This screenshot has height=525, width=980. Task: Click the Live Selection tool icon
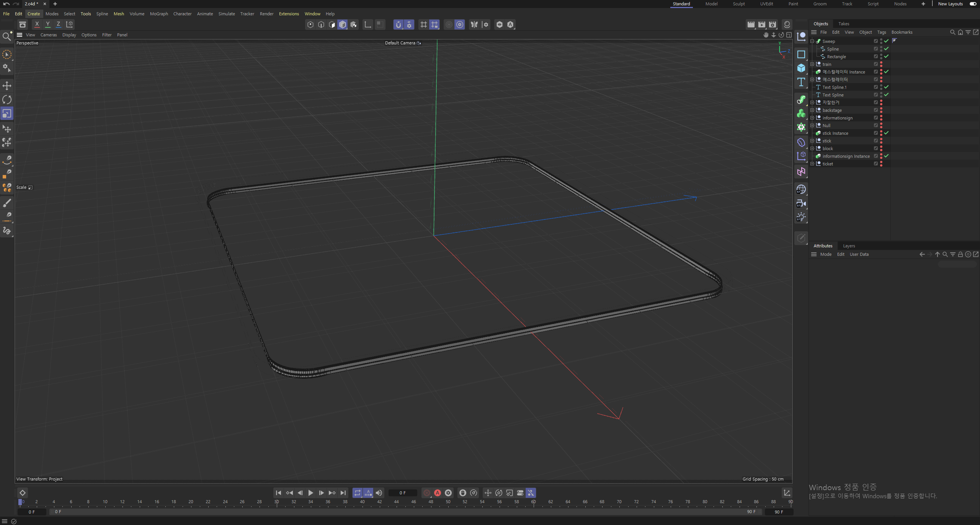pyautogui.click(x=7, y=55)
